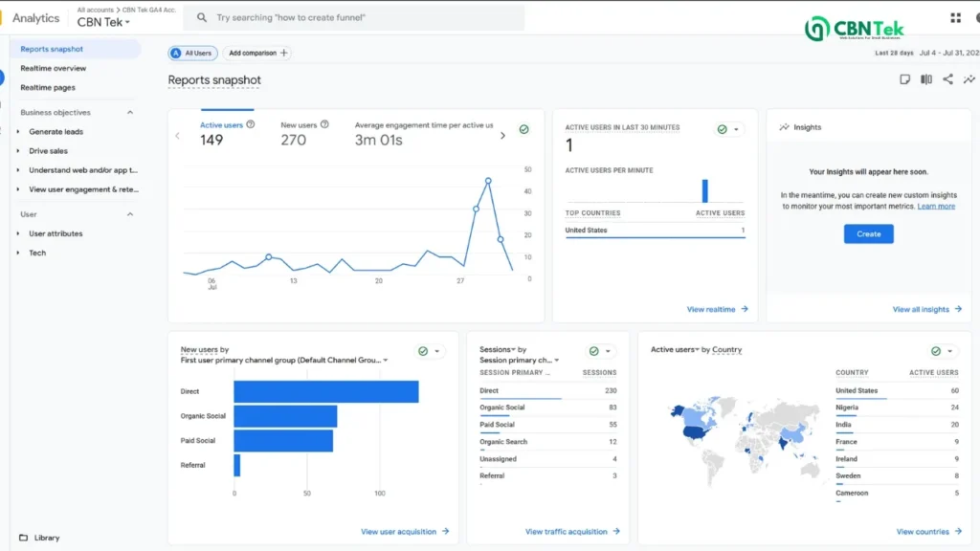Viewport: 980px width, 551px height.
Task: Click the Learn more link in Insights
Action: point(936,207)
